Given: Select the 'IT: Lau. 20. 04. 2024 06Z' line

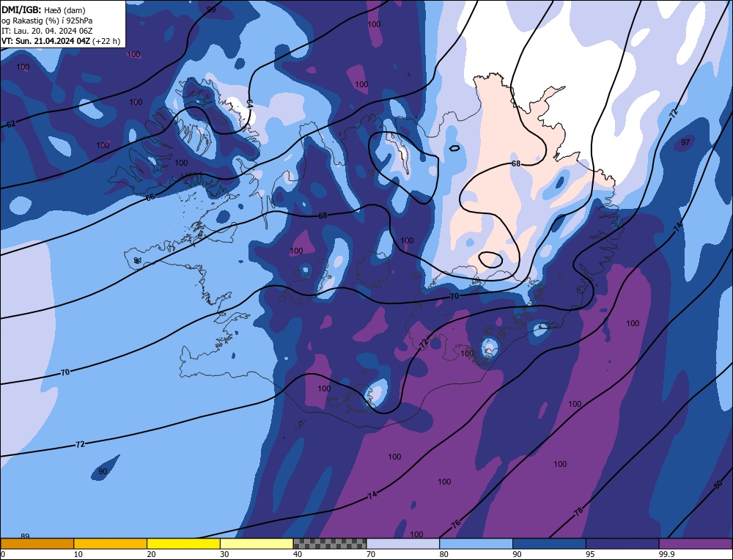Looking at the screenshot, I should coord(47,31).
